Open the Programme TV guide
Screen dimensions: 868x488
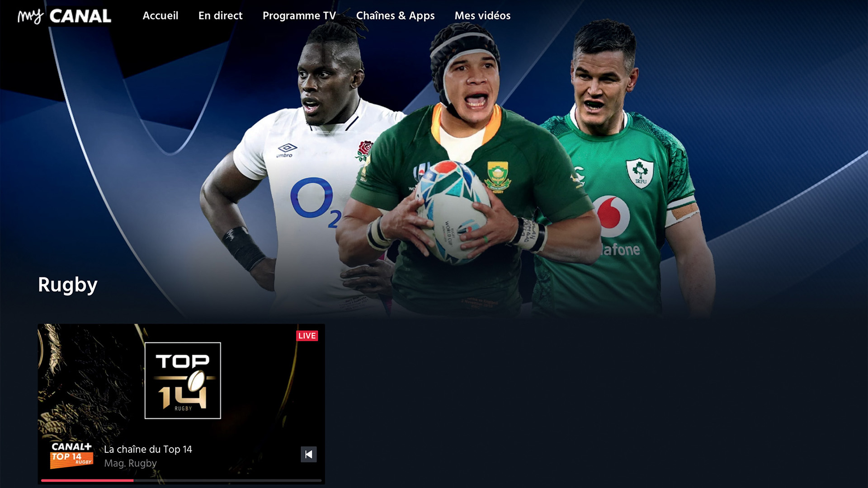(299, 16)
